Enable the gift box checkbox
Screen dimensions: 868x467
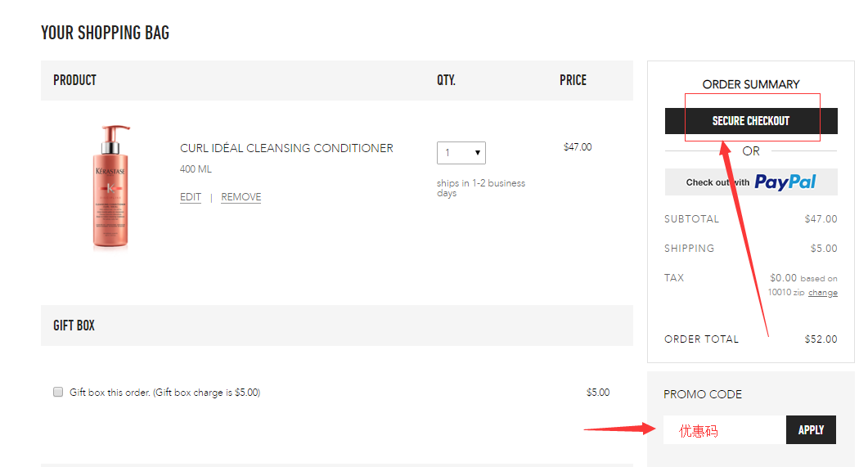(58, 392)
